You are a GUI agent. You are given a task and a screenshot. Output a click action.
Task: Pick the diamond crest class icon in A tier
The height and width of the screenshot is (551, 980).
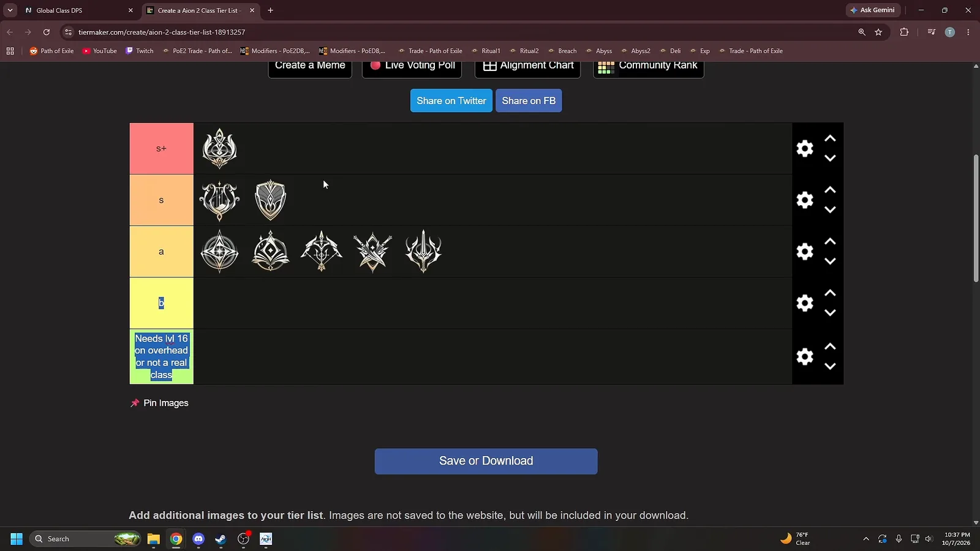[x=270, y=252]
